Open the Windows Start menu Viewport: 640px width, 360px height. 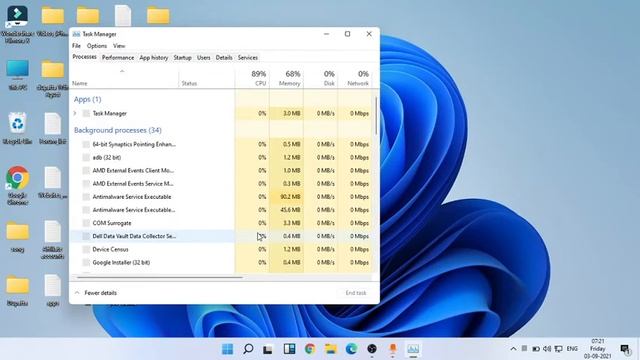click(x=227, y=349)
